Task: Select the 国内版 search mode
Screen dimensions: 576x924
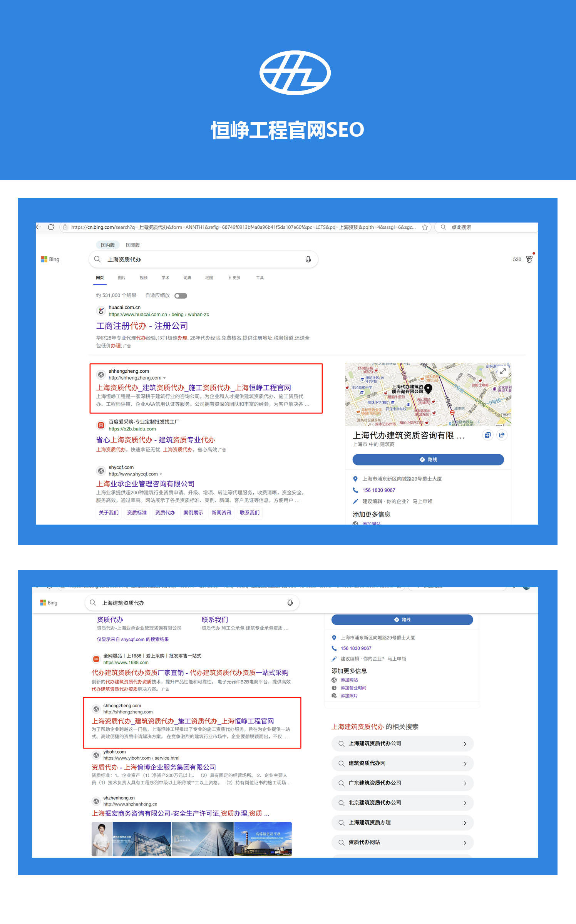Action: point(108,245)
